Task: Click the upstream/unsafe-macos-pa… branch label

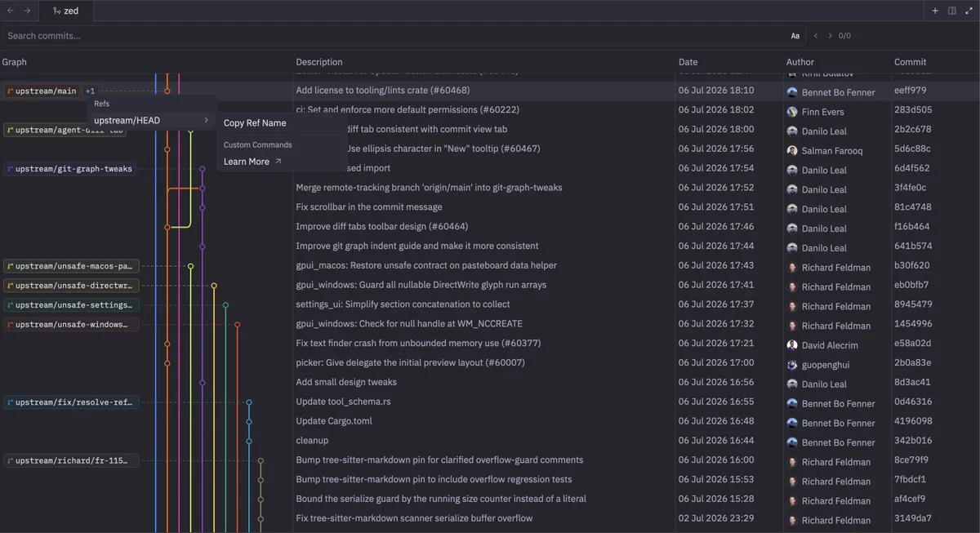Action: pos(71,266)
